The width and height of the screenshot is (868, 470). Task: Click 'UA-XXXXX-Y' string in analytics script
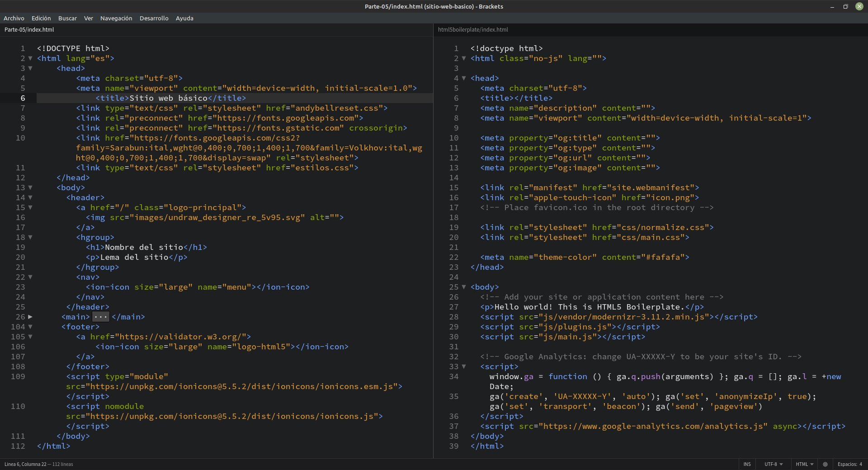582,396
